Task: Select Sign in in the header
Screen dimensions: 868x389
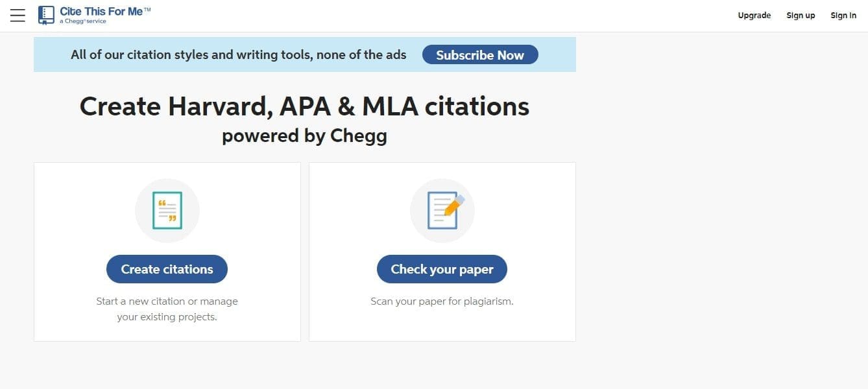Action: tap(843, 16)
